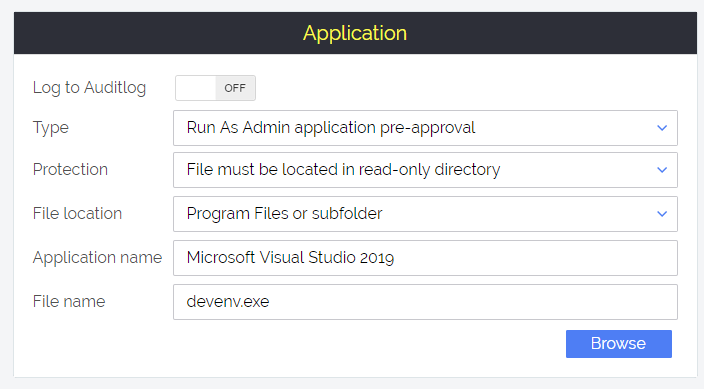The width and height of the screenshot is (704, 389).
Task: Open the File location dropdown
Action: pos(425,214)
